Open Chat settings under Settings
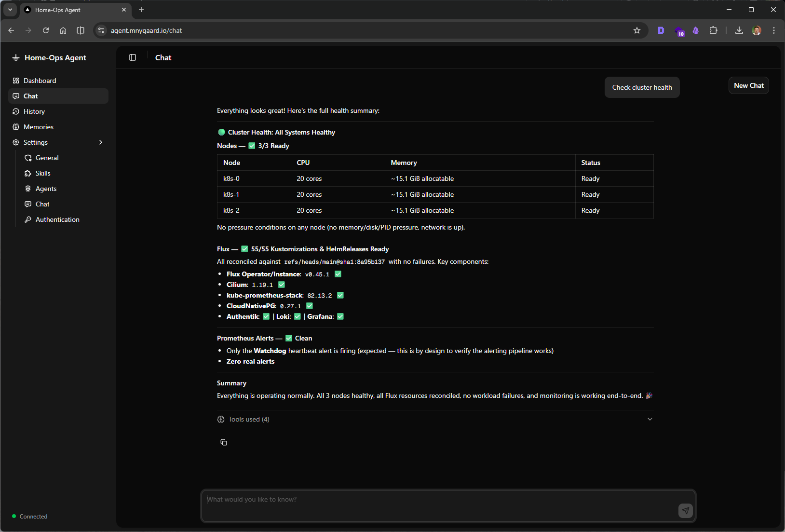Screen dimensions: 785x532 [x=64, y=204]
